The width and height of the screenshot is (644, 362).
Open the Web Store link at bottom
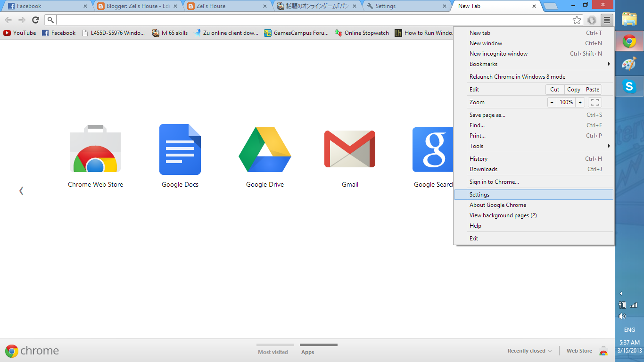click(x=579, y=351)
